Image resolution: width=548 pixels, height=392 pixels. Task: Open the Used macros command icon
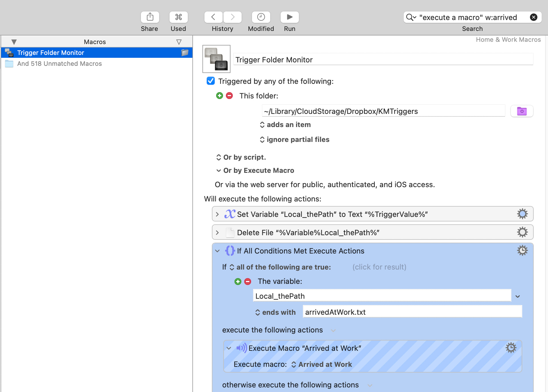pos(178,17)
